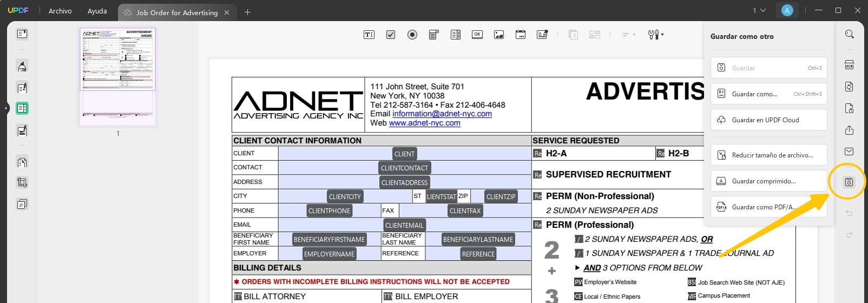
Task: Add an OK Button field from toolbar
Action: point(477,35)
